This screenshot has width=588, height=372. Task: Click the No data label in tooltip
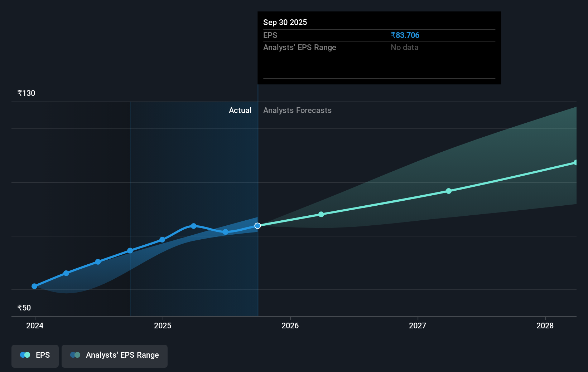click(404, 47)
